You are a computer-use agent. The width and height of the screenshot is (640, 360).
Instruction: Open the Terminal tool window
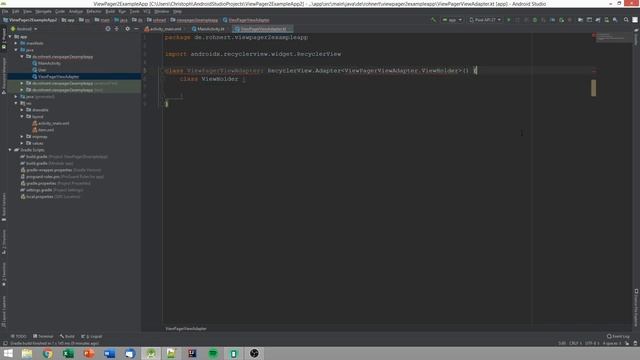coord(43,336)
